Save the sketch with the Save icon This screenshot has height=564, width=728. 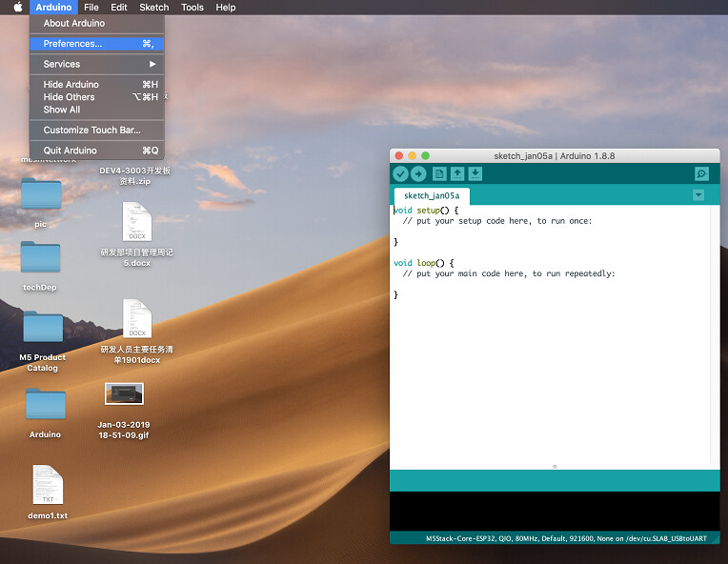coord(475,174)
